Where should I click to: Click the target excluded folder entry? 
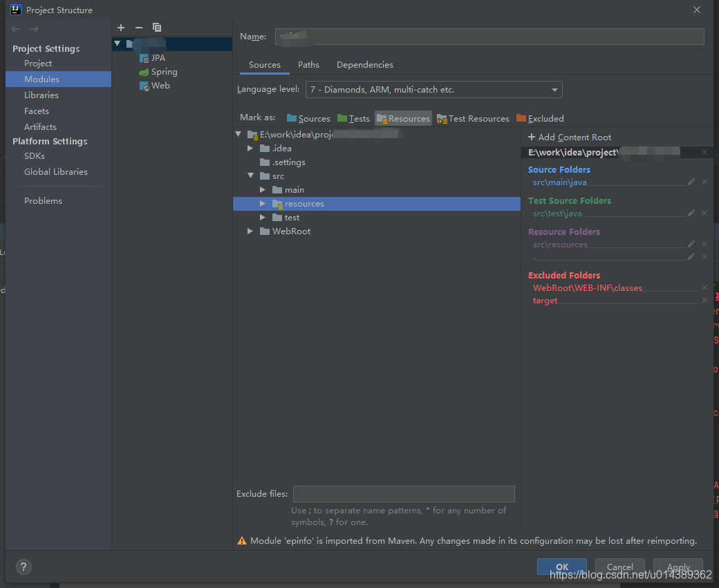(545, 301)
